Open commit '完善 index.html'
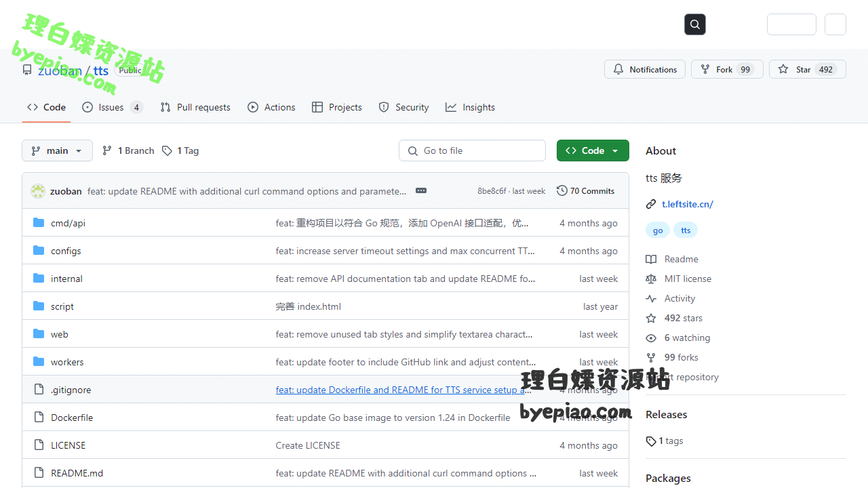868x488 pixels. pyautogui.click(x=309, y=306)
